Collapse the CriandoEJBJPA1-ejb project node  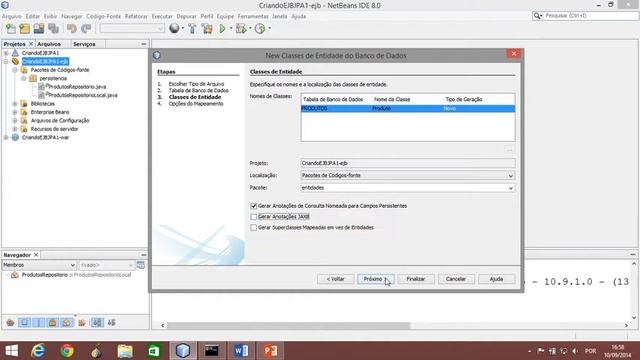(x=6, y=61)
